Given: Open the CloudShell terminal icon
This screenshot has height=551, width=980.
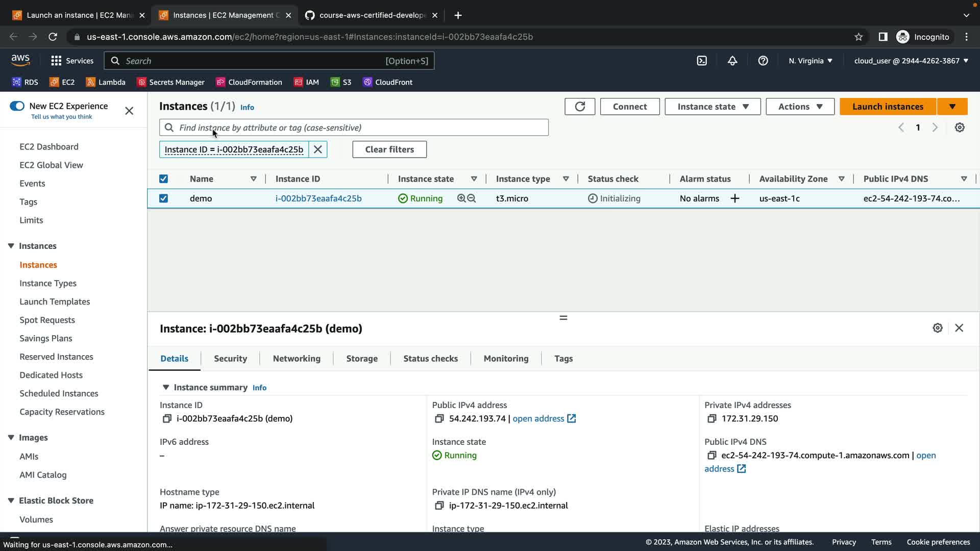Looking at the screenshot, I should [x=702, y=61].
